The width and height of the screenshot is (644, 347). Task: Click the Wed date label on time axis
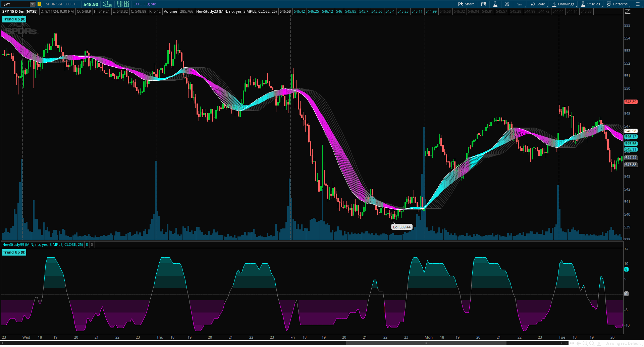click(x=26, y=337)
